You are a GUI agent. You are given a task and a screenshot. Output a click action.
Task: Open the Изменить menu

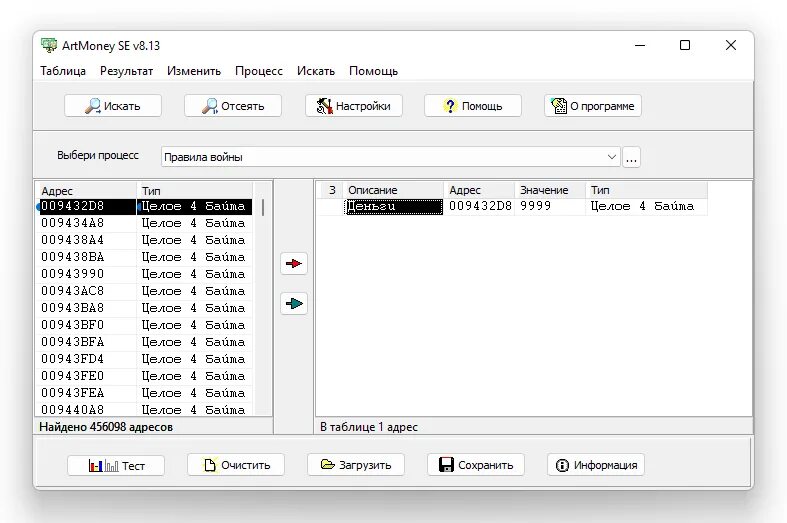click(x=194, y=71)
